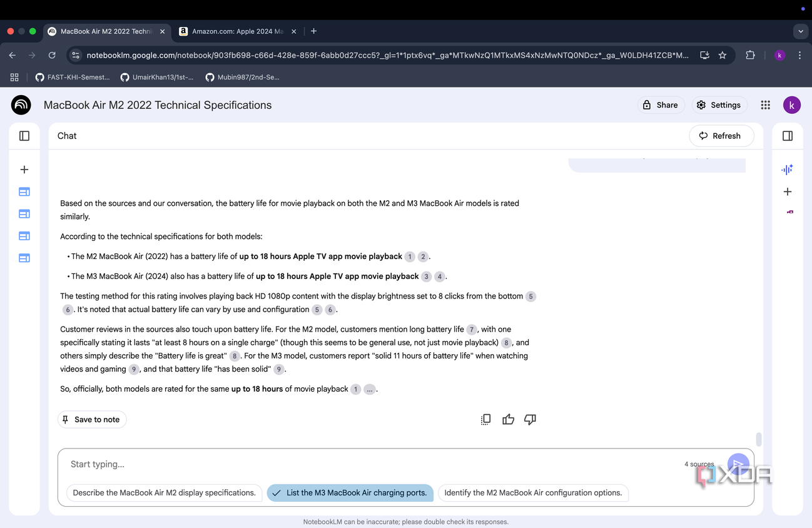This screenshot has width=812, height=528.
Task: Open the tab search dropdown
Action: (801, 31)
